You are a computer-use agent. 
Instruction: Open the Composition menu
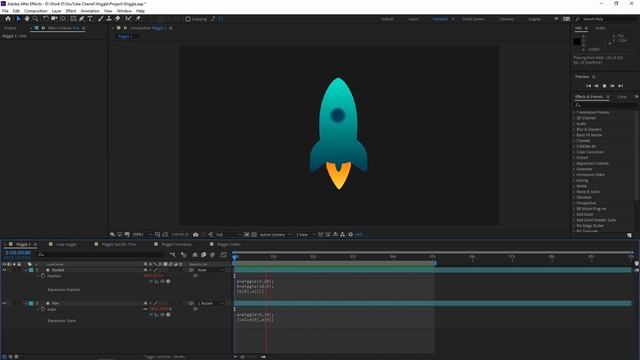pyautogui.click(x=36, y=11)
